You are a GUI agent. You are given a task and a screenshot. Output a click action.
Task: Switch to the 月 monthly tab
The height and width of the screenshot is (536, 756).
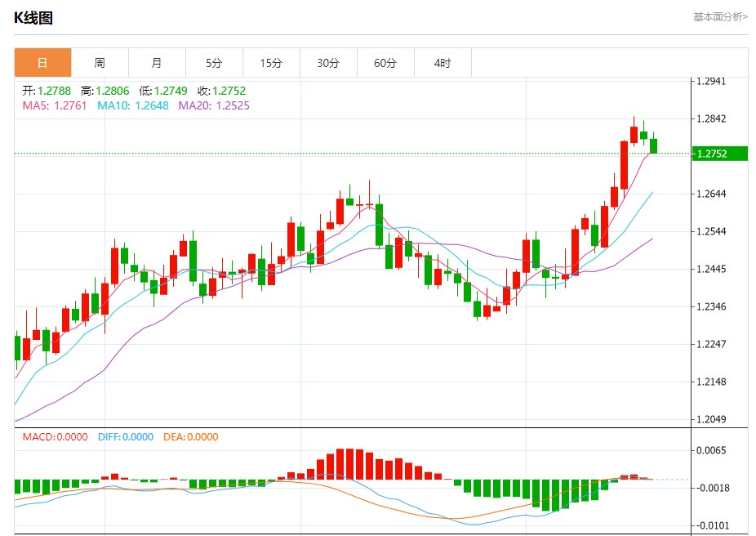(158, 63)
